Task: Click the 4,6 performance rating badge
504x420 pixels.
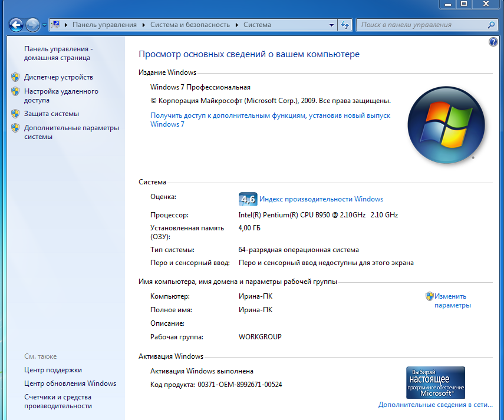Action: click(x=248, y=199)
